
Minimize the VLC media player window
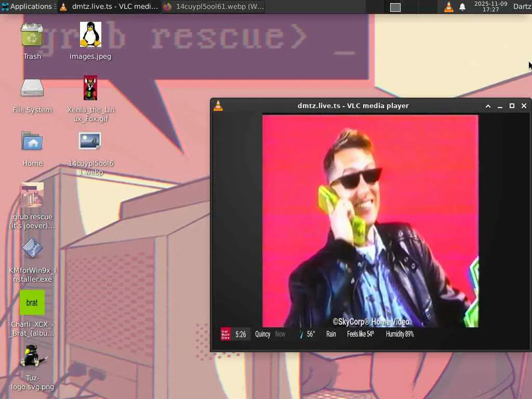pyautogui.click(x=500, y=106)
